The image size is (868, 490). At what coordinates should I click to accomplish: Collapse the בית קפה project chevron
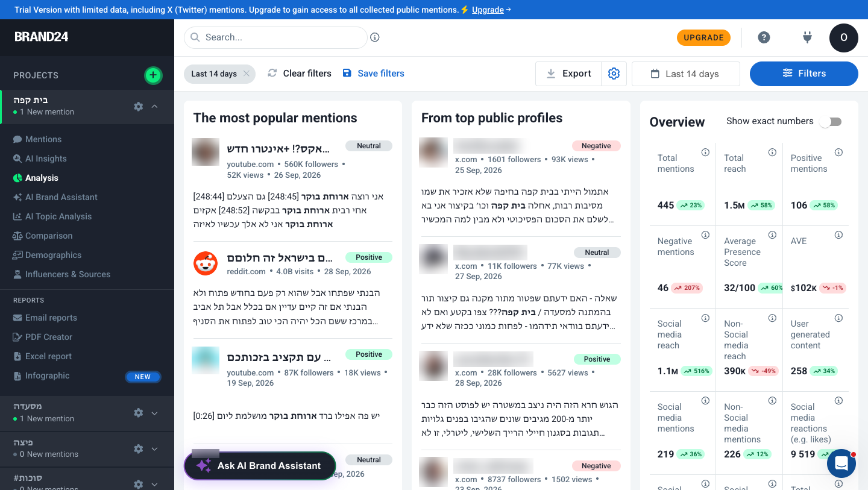(154, 107)
